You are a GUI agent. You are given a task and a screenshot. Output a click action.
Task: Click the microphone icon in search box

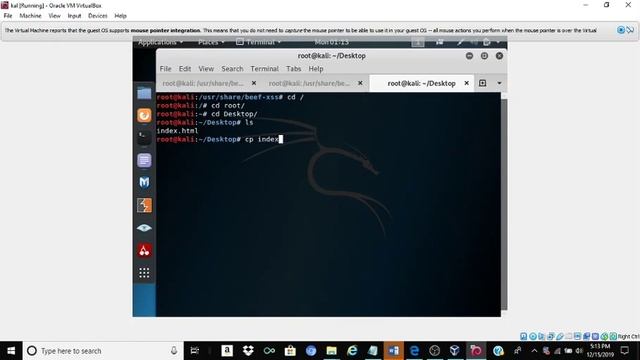[174, 351]
